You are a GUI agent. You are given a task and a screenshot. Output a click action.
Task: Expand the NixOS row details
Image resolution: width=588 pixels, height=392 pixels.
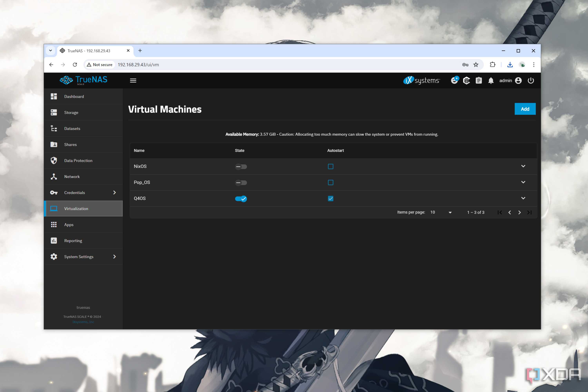tap(523, 166)
